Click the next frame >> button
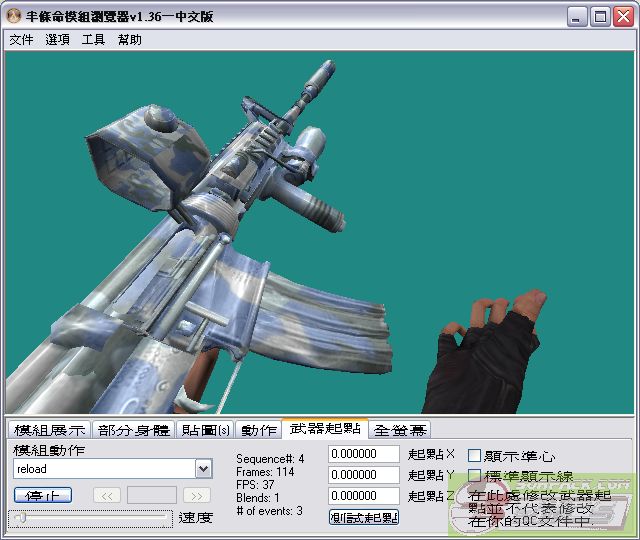The width and height of the screenshot is (640, 540). pyautogui.click(x=197, y=496)
